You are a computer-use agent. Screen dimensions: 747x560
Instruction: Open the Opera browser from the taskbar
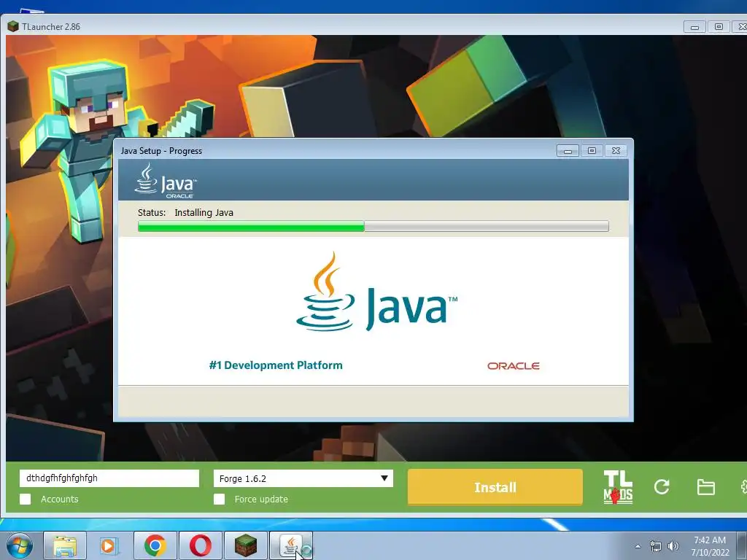coord(200,545)
